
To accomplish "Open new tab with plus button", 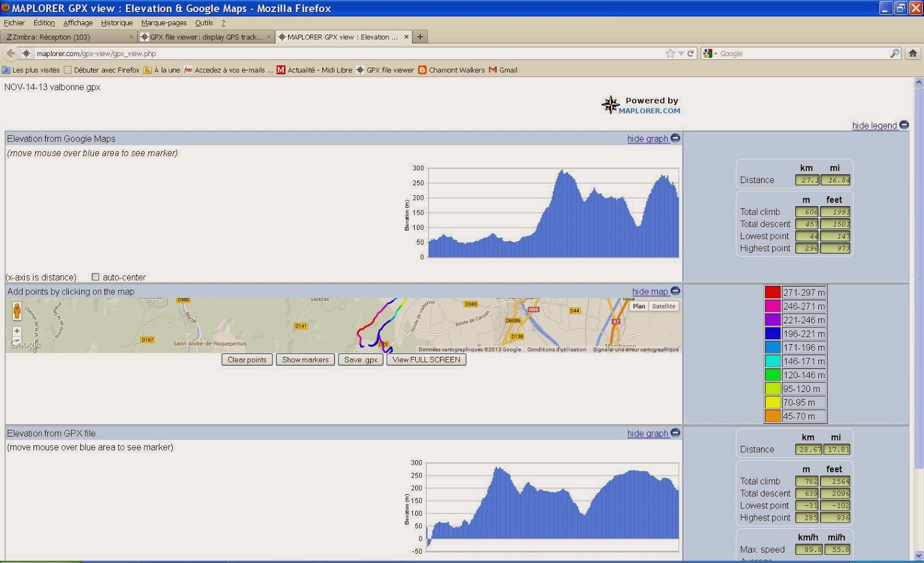I will 420,37.
